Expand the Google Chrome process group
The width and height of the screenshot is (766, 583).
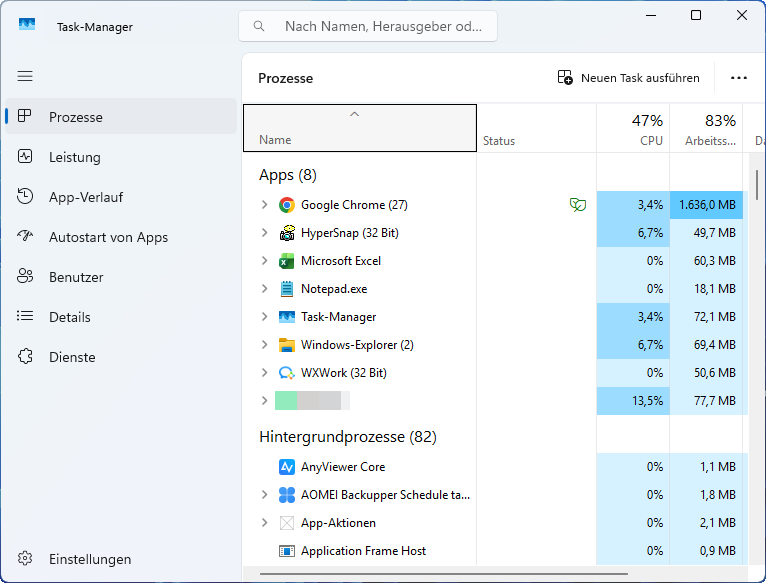tap(264, 205)
